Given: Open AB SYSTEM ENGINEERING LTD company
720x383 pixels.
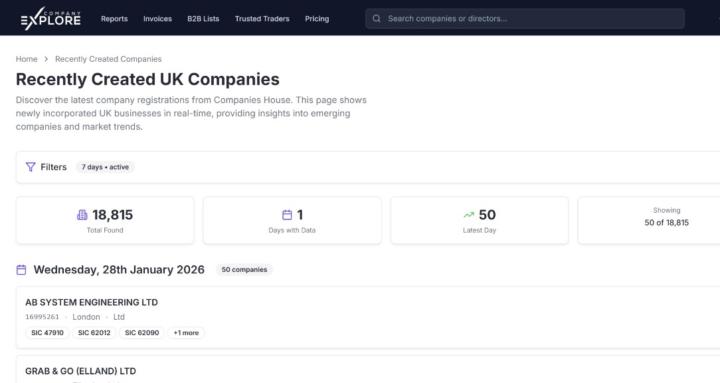Looking at the screenshot, I should coord(91,302).
